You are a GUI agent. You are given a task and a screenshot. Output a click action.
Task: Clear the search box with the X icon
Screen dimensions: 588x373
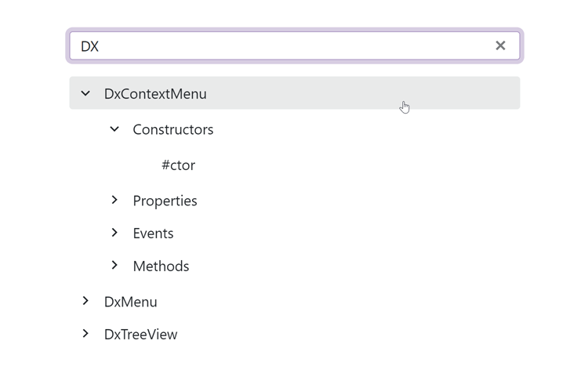click(x=500, y=45)
